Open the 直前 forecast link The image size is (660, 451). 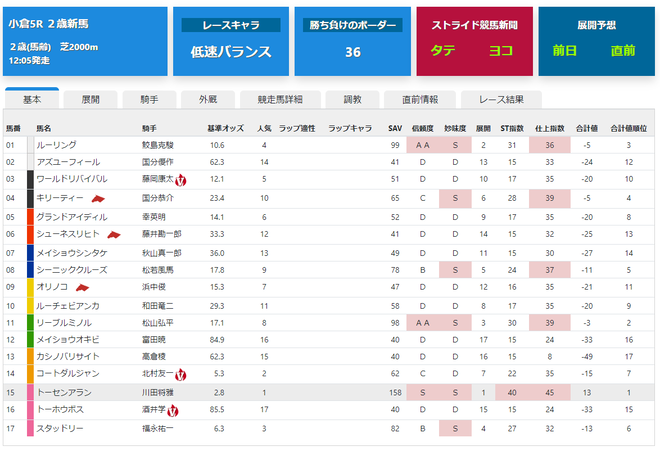click(x=623, y=51)
